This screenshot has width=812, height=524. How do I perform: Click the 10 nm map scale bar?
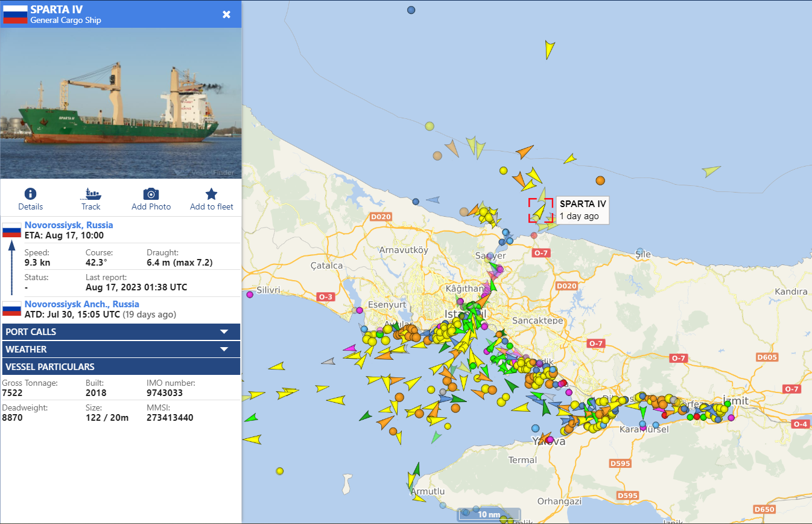tap(489, 514)
